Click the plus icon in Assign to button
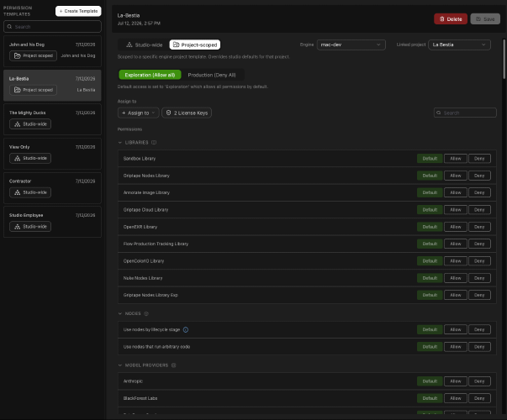 pyautogui.click(x=124, y=113)
